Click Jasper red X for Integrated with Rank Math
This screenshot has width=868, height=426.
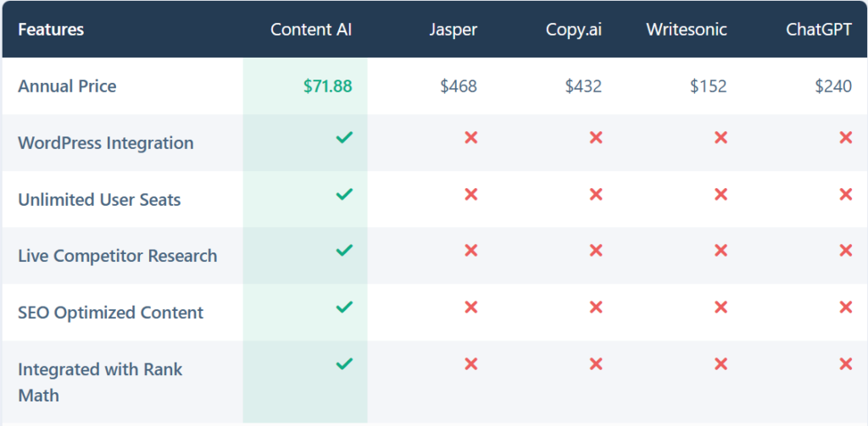pos(471,363)
